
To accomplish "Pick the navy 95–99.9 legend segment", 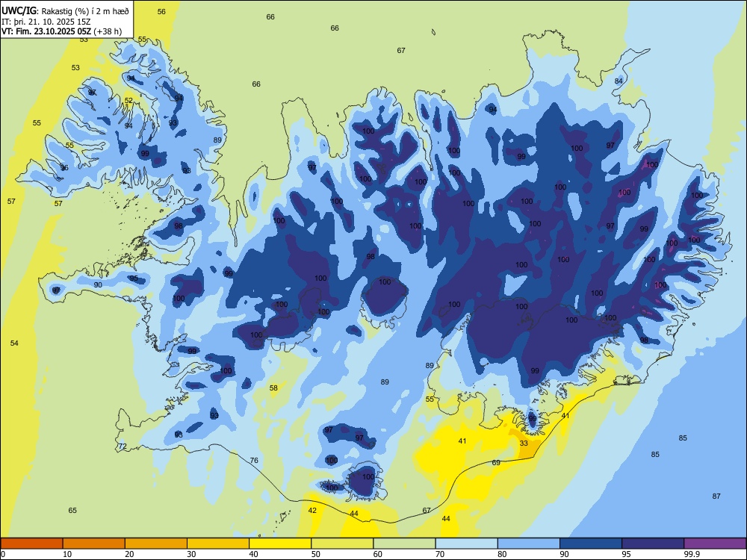I will [653, 544].
